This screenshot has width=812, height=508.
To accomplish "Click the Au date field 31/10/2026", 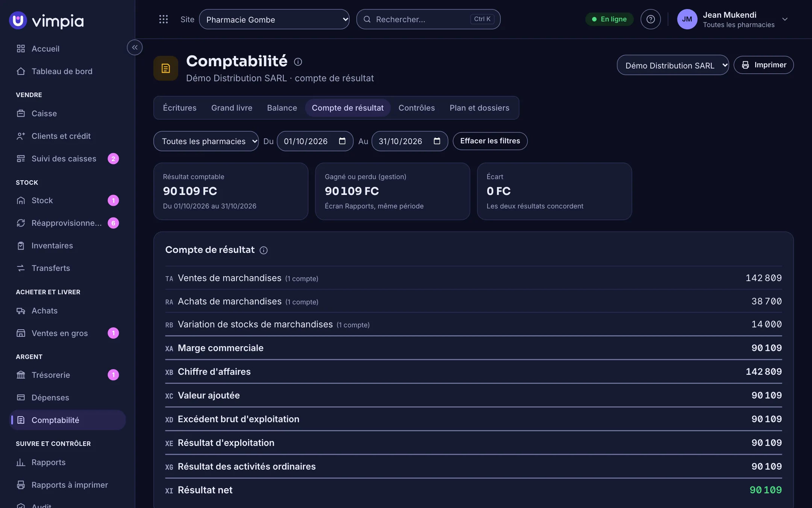I will (410, 141).
